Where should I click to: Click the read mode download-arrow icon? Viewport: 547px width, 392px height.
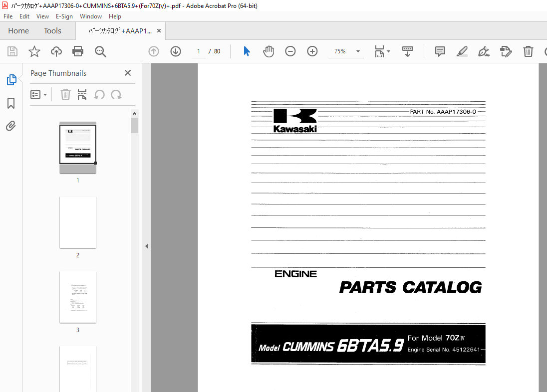pyautogui.click(x=407, y=51)
